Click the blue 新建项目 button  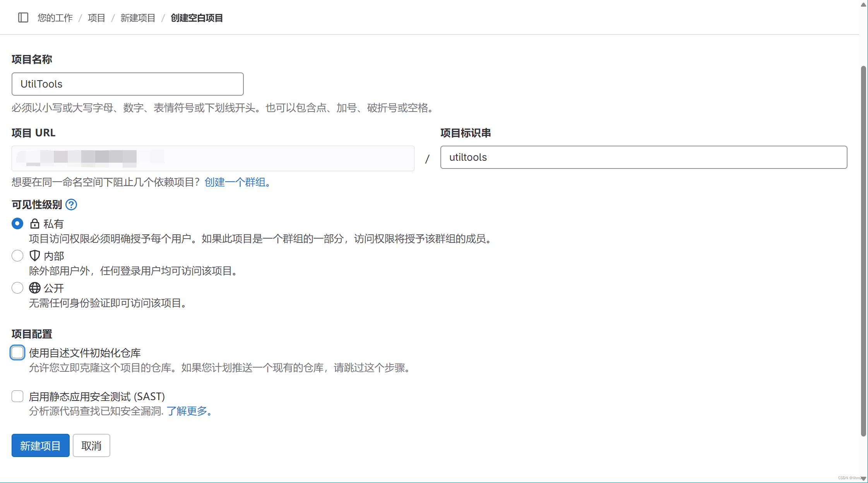41,445
